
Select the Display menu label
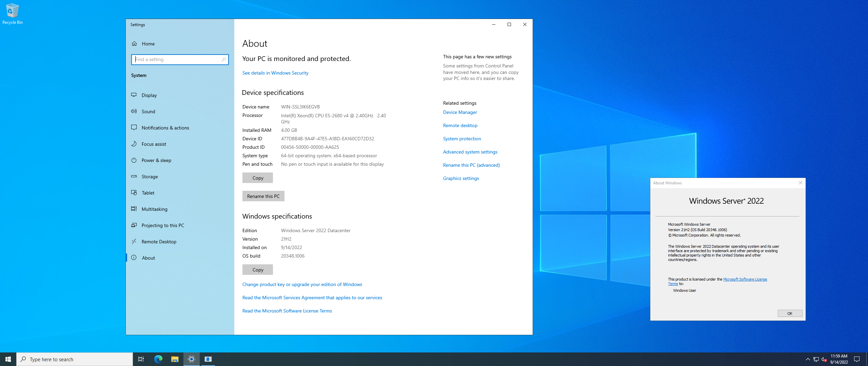pyautogui.click(x=149, y=95)
